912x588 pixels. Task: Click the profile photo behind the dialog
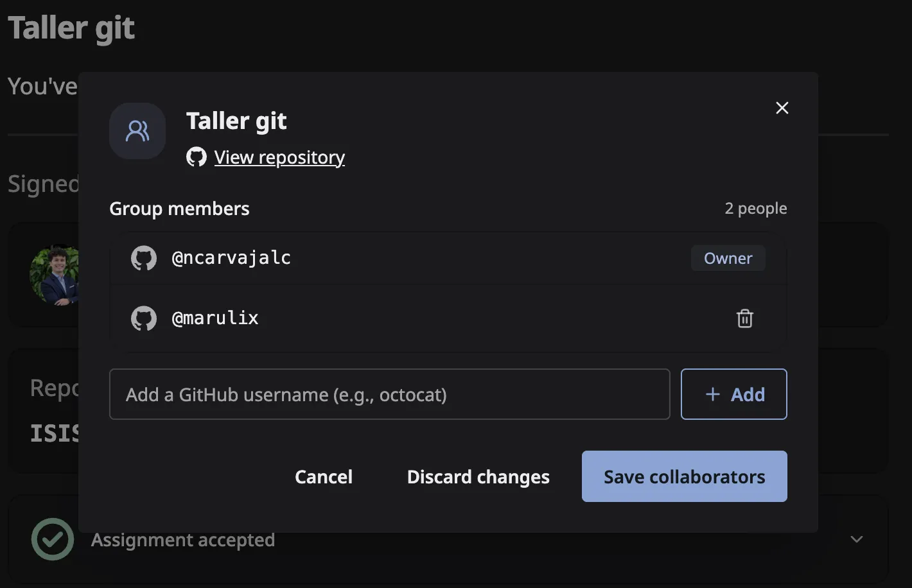point(54,275)
